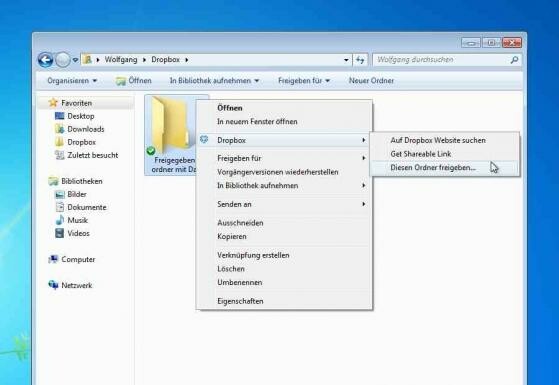Select Get Shareable Link submenu item

click(x=445, y=154)
